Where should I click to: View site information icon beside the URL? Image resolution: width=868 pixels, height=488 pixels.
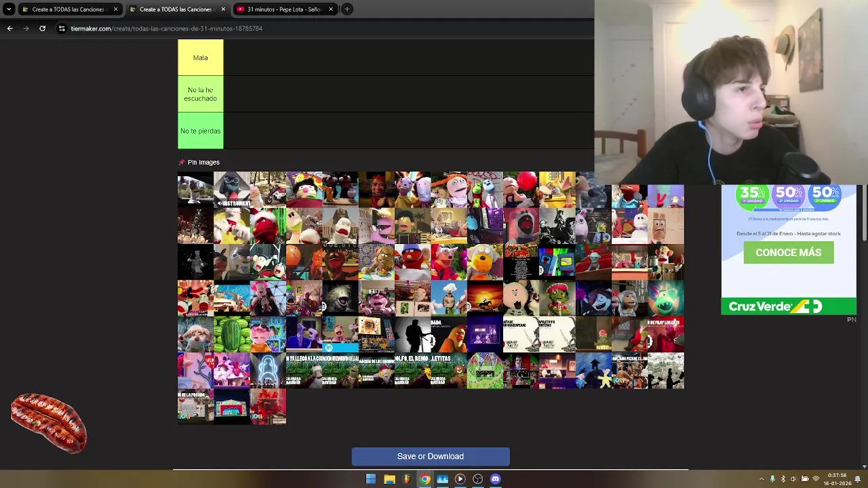(x=62, y=28)
